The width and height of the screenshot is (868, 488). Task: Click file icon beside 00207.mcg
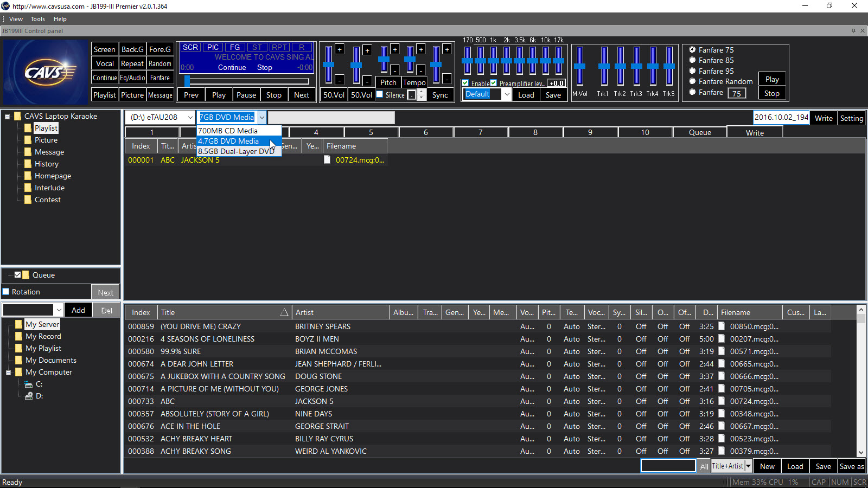[722, 339]
